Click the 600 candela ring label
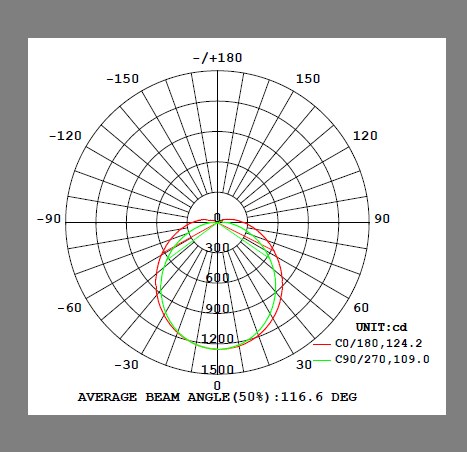Viewport: 467px width, 452px height. (x=217, y=278)
